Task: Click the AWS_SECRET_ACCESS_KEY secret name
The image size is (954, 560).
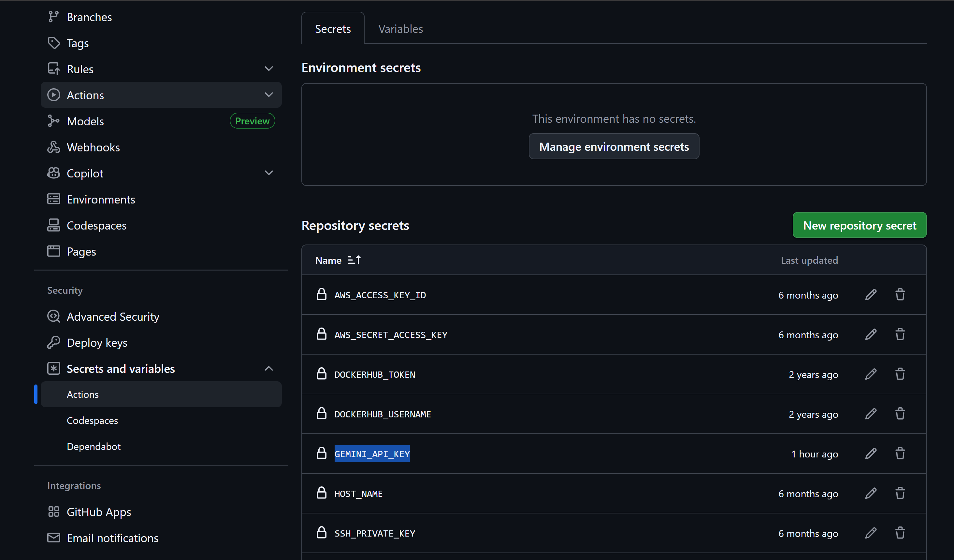Action: pos(391,335)
